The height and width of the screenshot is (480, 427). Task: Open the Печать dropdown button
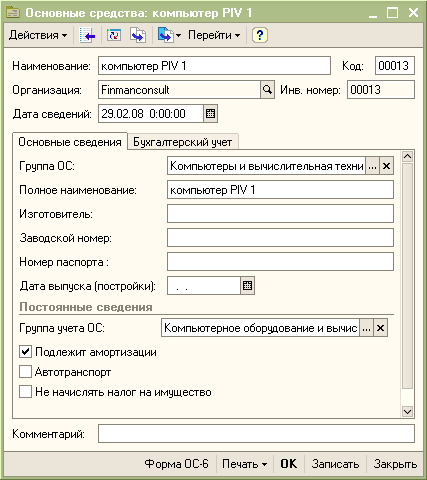click(x=245, y=464)
